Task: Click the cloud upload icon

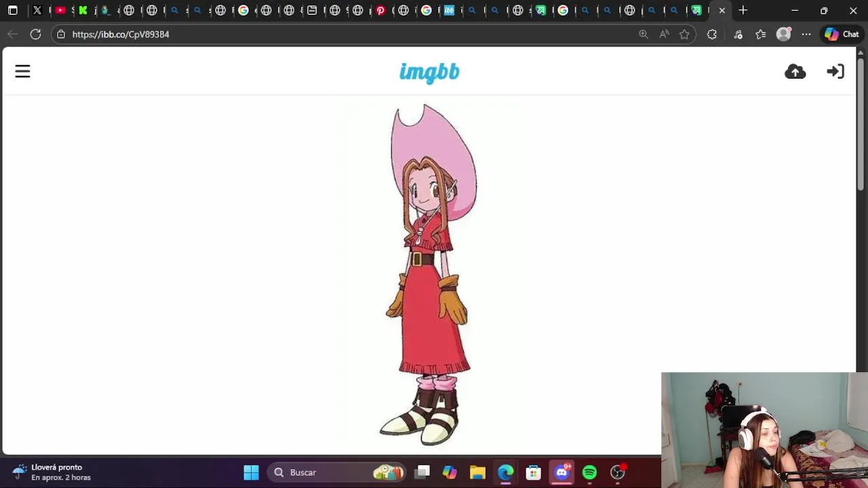Action: (795, 72)
